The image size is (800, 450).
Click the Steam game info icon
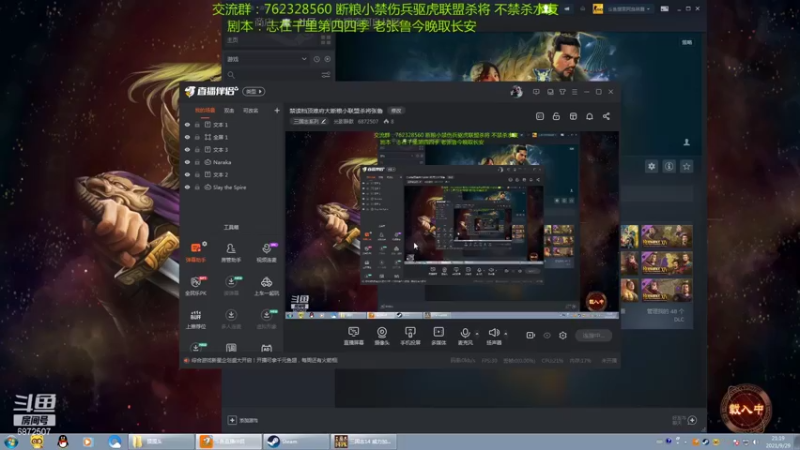[669, 166]
